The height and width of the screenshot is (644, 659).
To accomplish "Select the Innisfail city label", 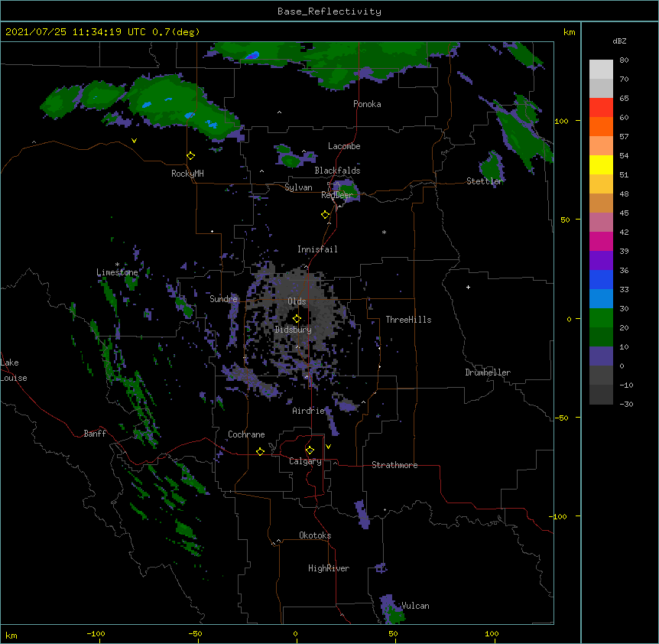I will (317, 249).
